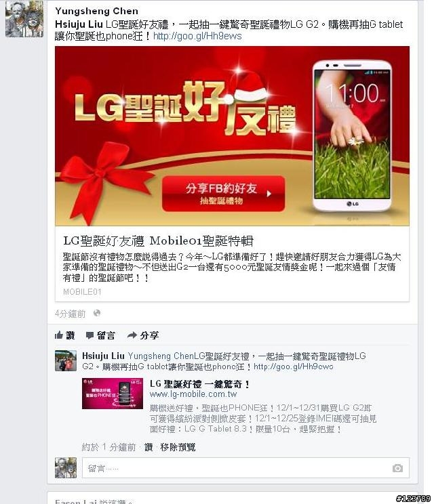Open Hsiuju Liu's comment avatar
434x504 pixels.
[66, 360]
